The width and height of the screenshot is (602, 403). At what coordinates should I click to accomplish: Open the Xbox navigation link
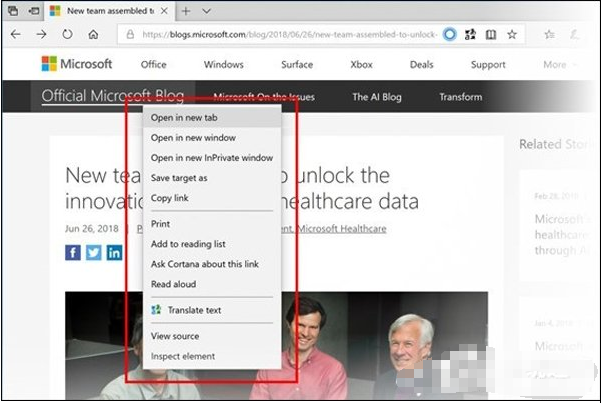[x=361, y=64]
